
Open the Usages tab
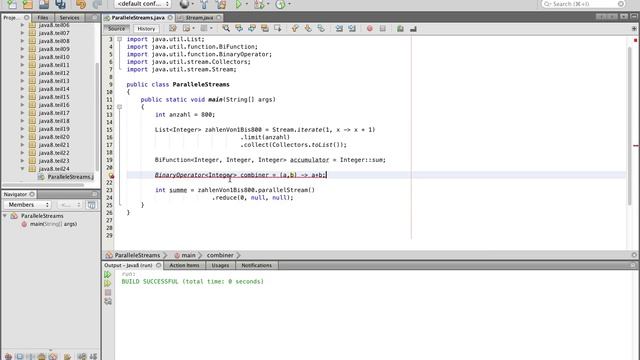[x=220, y=265]
